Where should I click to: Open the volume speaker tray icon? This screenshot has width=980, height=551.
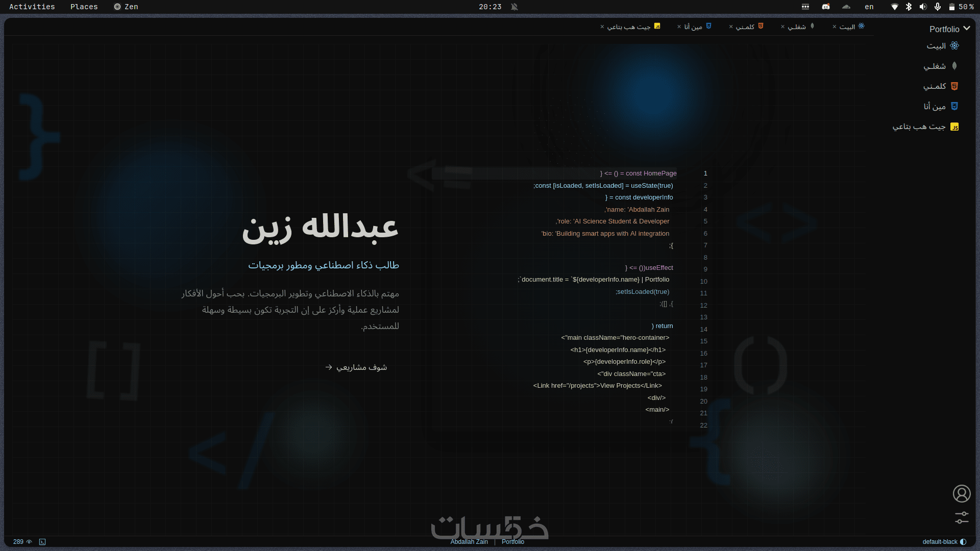tap(923, 7)
